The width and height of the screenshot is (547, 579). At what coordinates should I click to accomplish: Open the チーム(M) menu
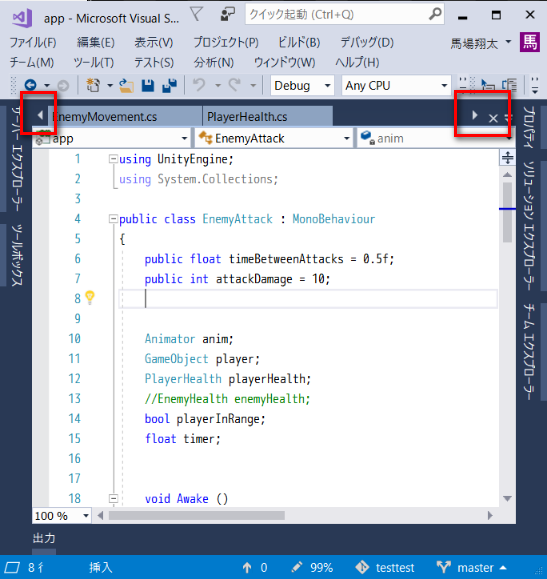point(32,62)
